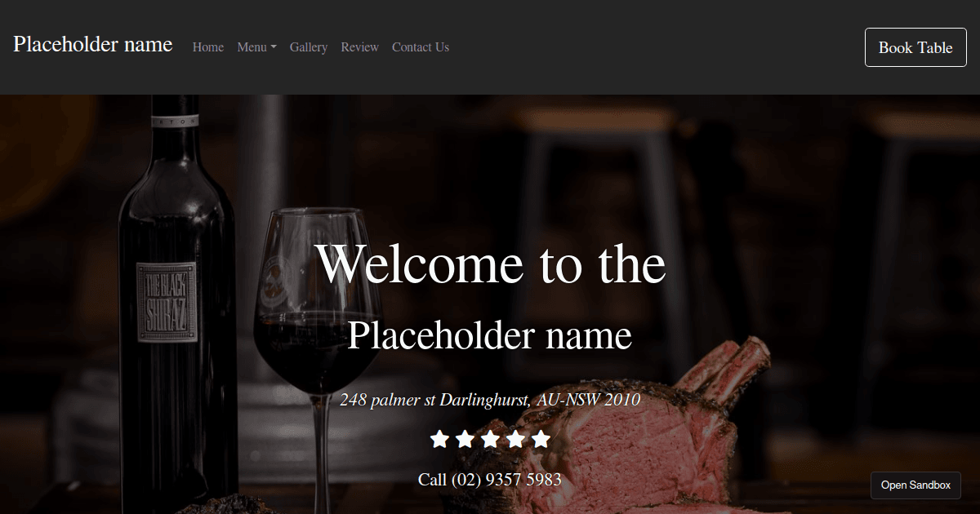Click the Book Table button
980x514 pixels.
tap(915, 47)
